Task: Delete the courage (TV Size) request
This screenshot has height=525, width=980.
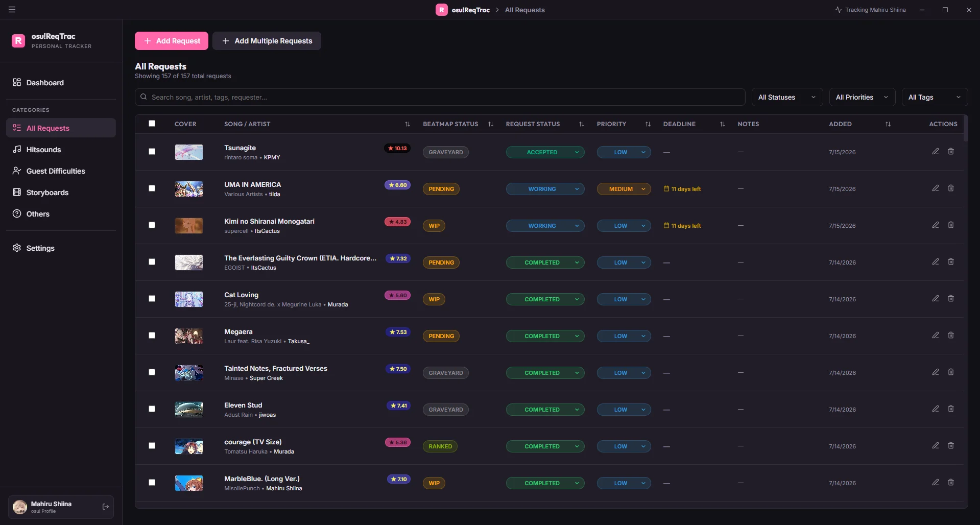Action: [x=951, y=446]
